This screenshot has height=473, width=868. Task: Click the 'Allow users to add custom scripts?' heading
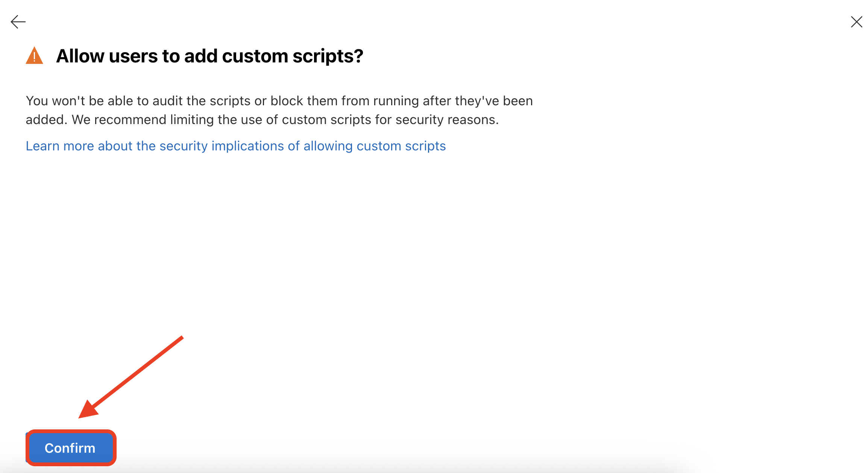[x=209, y=56]
